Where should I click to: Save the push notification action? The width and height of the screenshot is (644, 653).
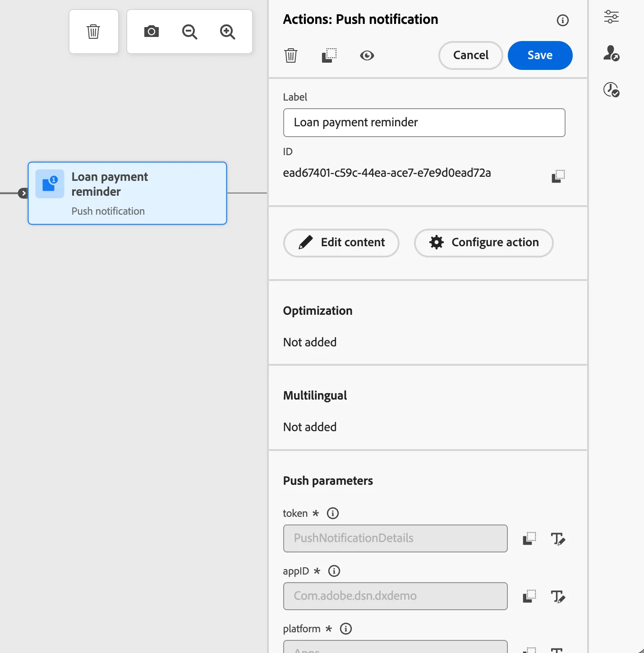coord(540,55)
